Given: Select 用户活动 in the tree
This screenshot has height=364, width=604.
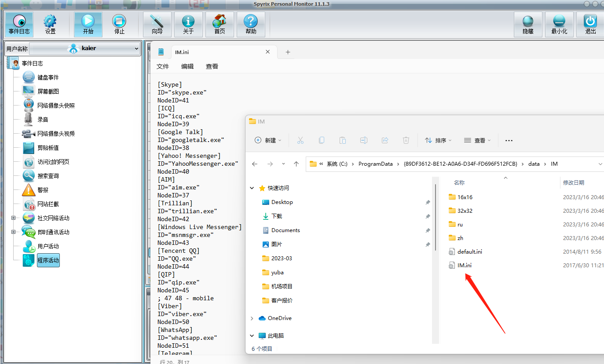Looking at the screenshot, I should tap(48, 246).
